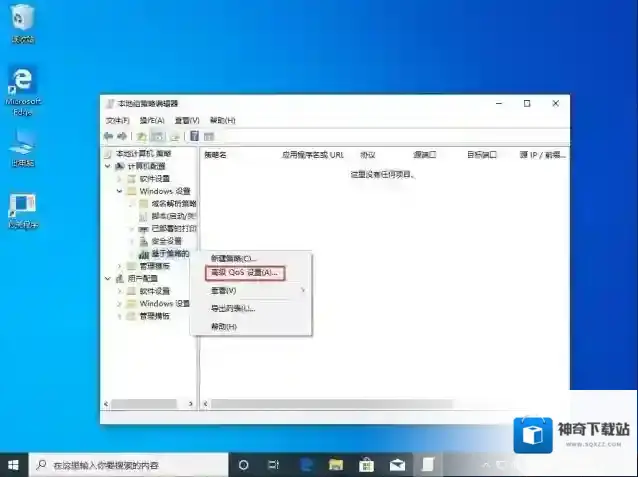Collapse the 计算机配置 tree node
Image resolution: width=638 pixels, height=477 pixels.
(x=108, y=166)
